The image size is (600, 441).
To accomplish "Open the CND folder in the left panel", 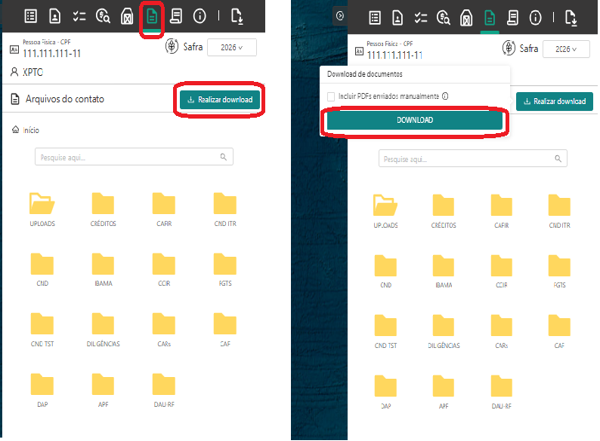I will (42, 270).
